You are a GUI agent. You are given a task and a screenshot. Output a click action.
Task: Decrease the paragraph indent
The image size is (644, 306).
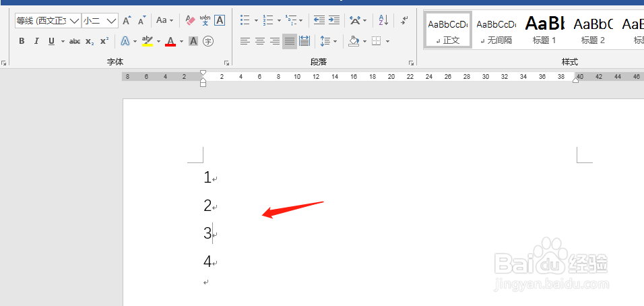pyautogui.click(x=319, y=20)
